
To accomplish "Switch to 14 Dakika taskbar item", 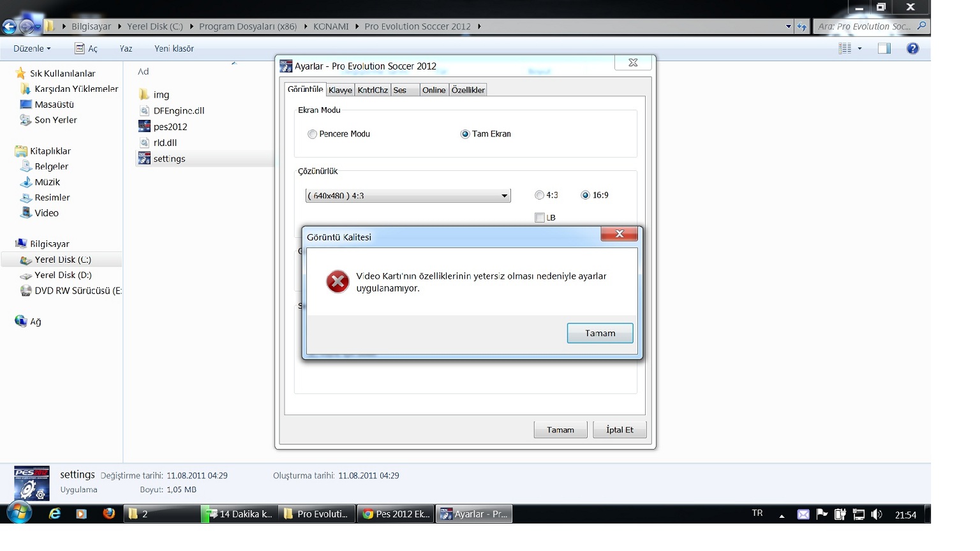I will click(x=238, y=514).
